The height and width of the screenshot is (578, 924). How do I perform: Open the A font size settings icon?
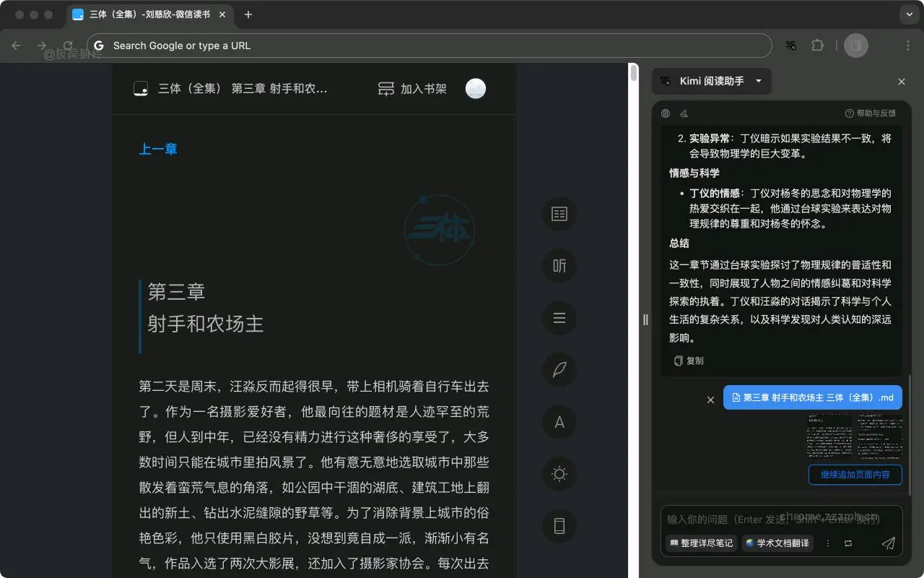(x=559, y=422)
